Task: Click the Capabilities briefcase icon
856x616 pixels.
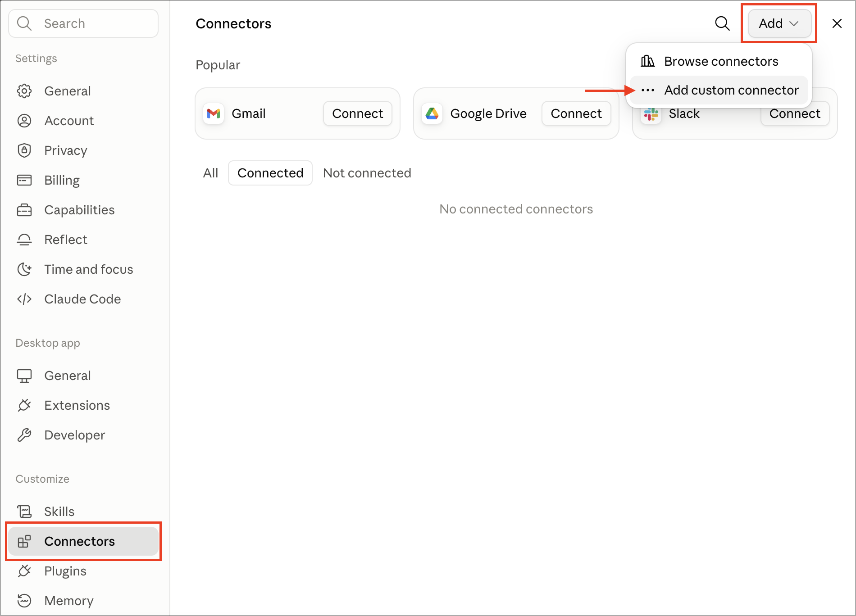Action: click(x=24, y=210)
